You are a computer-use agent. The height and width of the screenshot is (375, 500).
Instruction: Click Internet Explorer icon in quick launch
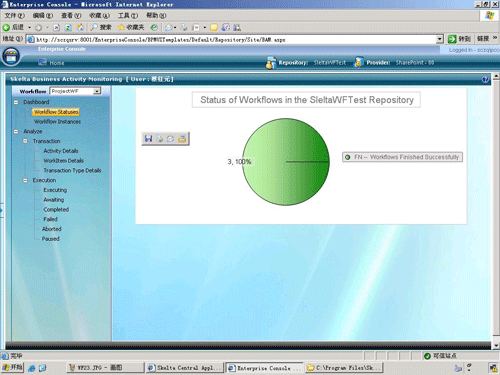32,368
